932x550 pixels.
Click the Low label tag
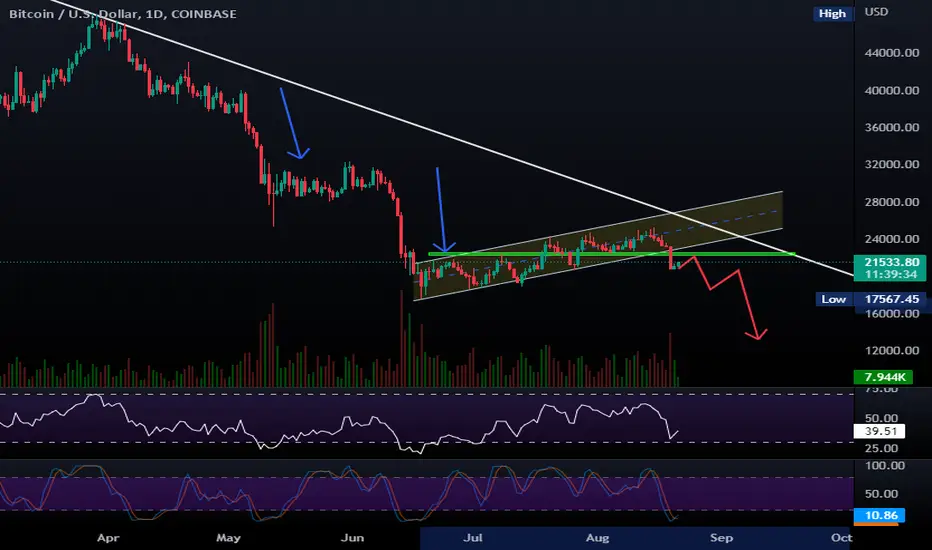pyautogui.click(x=833, y=299)
